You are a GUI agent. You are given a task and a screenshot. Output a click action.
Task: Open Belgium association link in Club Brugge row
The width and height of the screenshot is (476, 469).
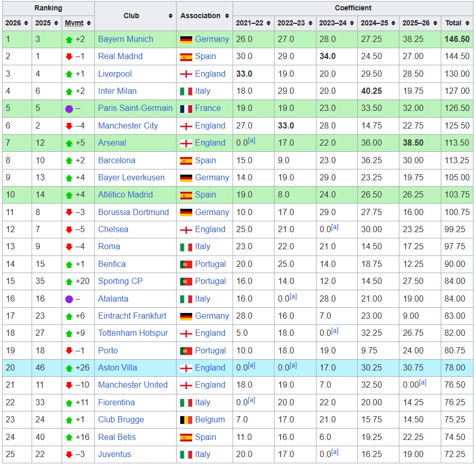[x=210, y=419]
